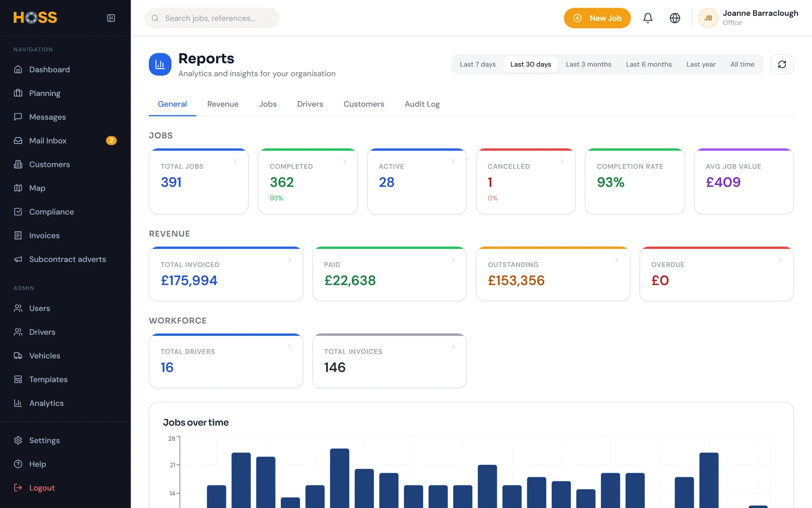The image size is (812, 508).
Task: Open Dashboard from sidebar
Action: [x=65, y=70]
